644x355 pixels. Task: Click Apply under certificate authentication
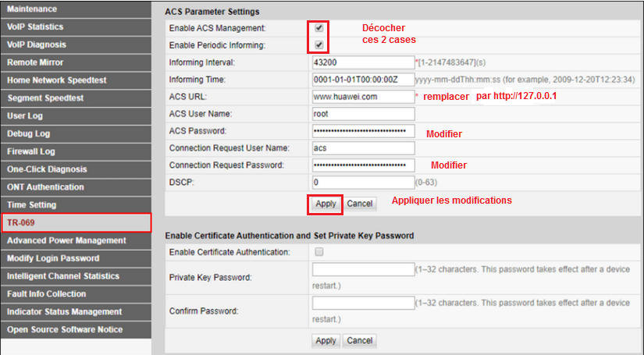point(326,341)
